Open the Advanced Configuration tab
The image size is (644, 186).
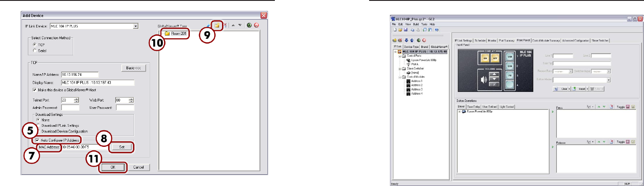point(576,41)
